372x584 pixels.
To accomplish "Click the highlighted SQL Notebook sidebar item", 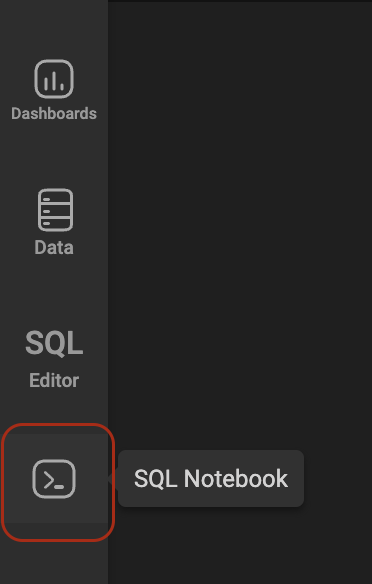I will coord(54,479).
